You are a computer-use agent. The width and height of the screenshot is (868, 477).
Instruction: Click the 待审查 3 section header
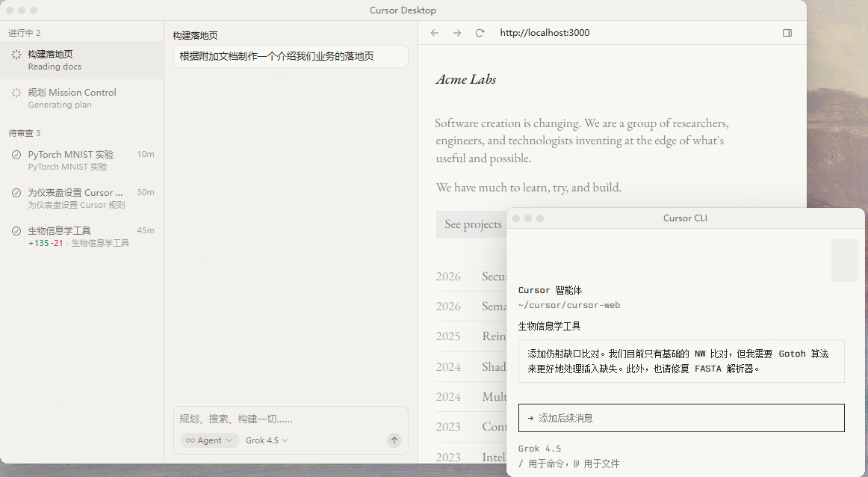tap(25, 133)
